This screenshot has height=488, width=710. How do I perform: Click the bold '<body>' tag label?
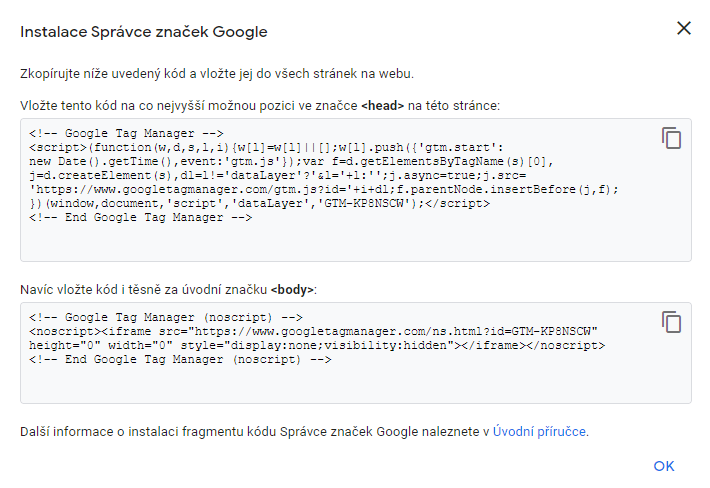[x=292, y=289]
